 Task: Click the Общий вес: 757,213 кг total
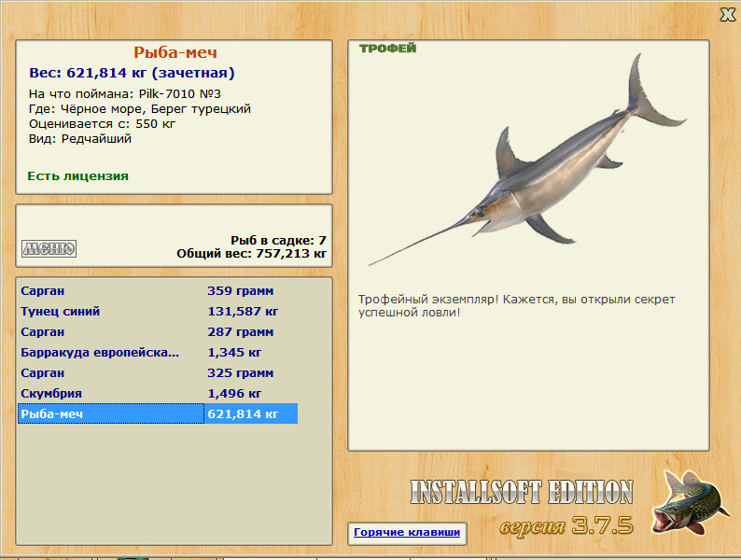pyautogui.click(x=251, y=254)
